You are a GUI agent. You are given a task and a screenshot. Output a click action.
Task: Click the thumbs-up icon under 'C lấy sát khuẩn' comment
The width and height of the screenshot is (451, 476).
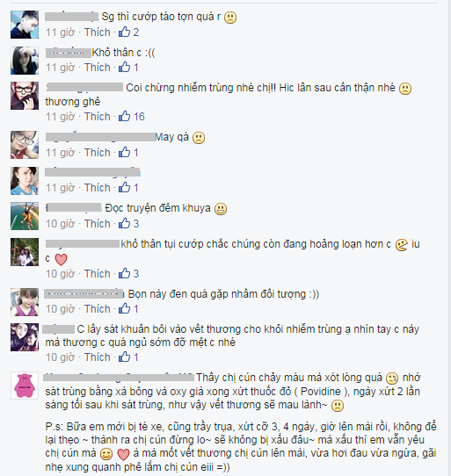(x=124, y=357)
